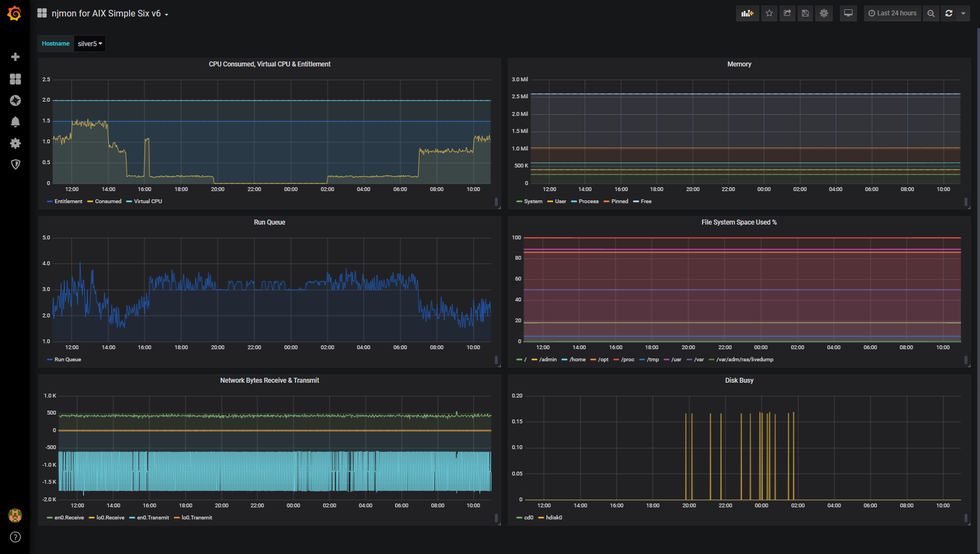Open the Last 24 hours time picker

point(892,13)
